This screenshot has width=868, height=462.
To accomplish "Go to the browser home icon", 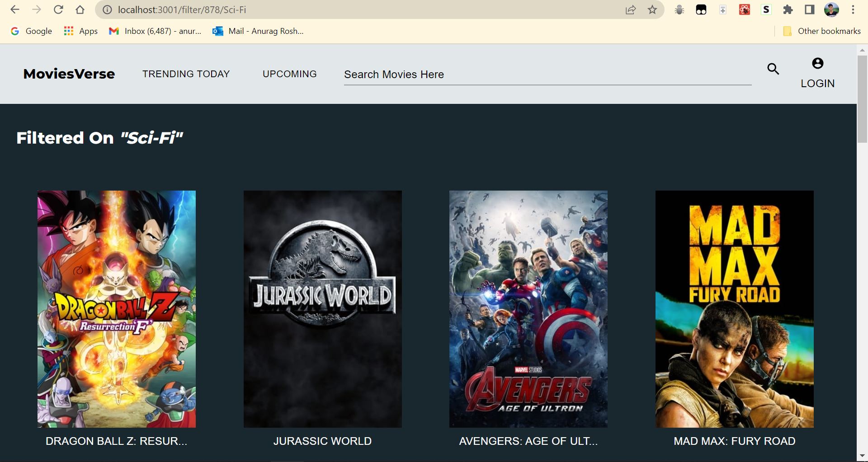I will click(x=80, y=9).
